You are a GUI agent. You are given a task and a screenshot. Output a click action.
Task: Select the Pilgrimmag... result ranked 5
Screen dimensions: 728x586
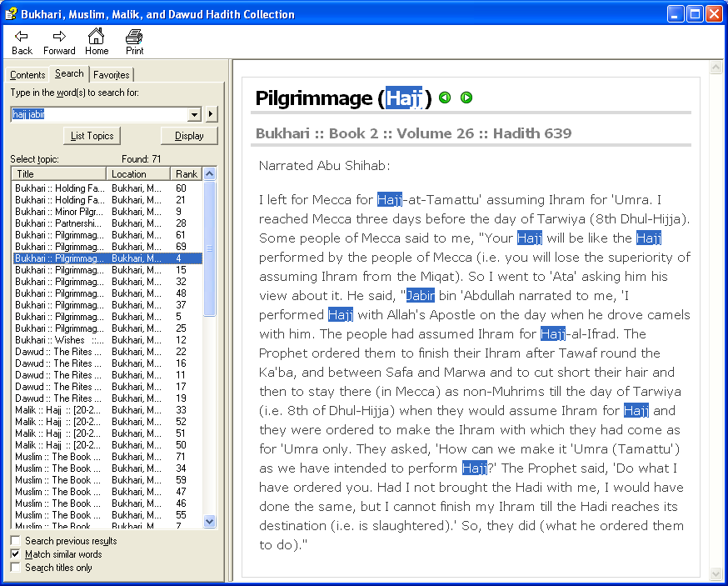[107, 317]
